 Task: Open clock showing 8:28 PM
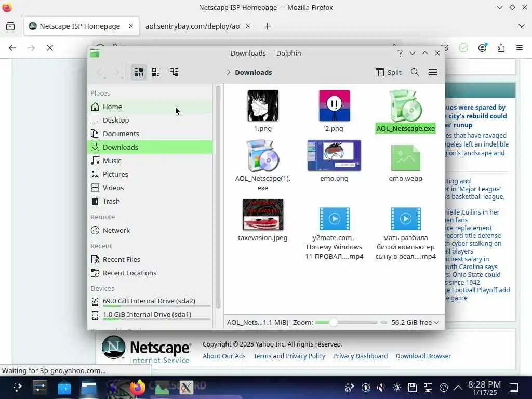point(485,388)
